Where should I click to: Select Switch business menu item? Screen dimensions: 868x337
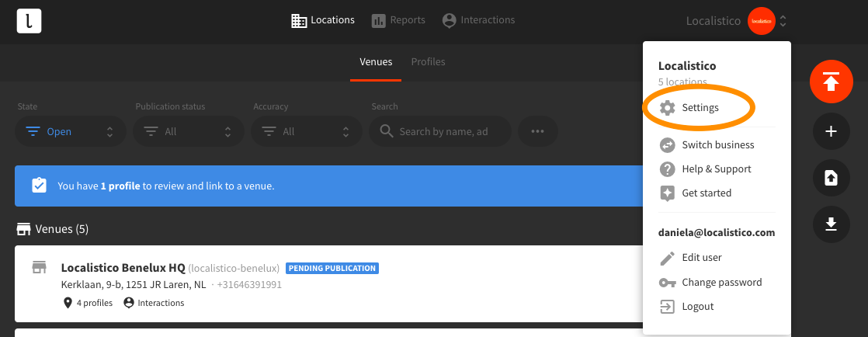pos(707,145)
